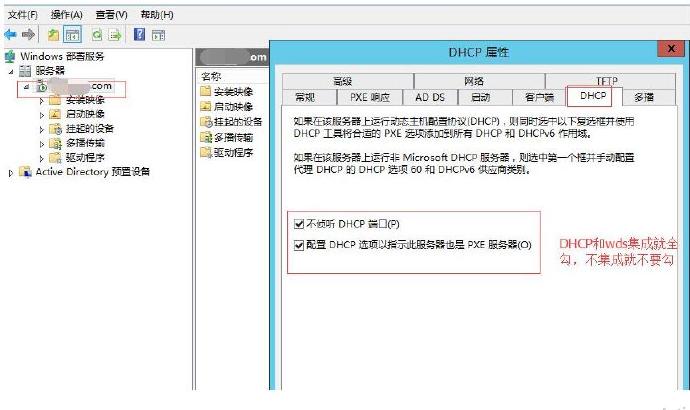Switch to the AD DS tab

[x=430, y=97]
